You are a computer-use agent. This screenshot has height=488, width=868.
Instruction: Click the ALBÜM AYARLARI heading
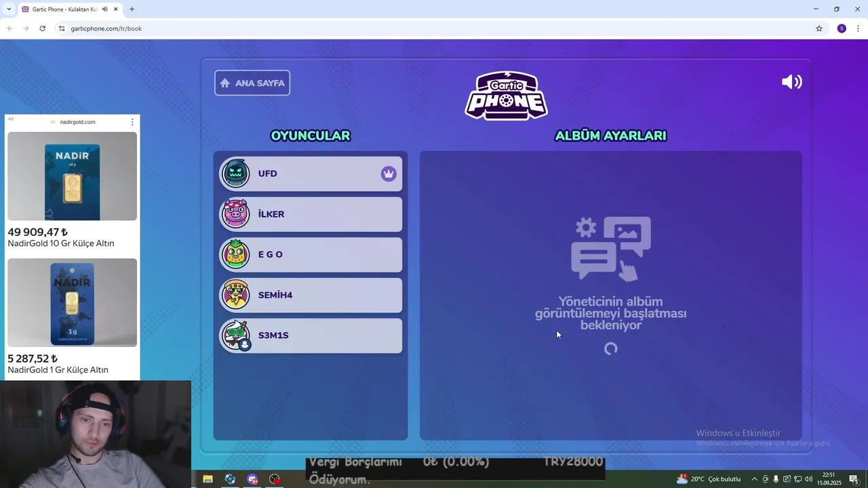[611, 136]
